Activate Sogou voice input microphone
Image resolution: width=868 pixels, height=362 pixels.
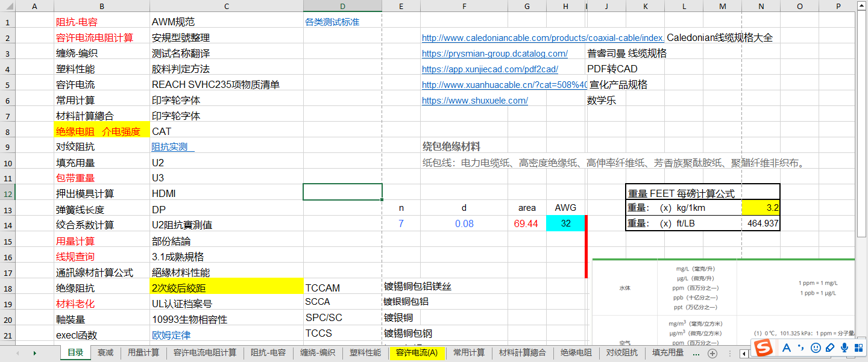[x=844, y=348]
